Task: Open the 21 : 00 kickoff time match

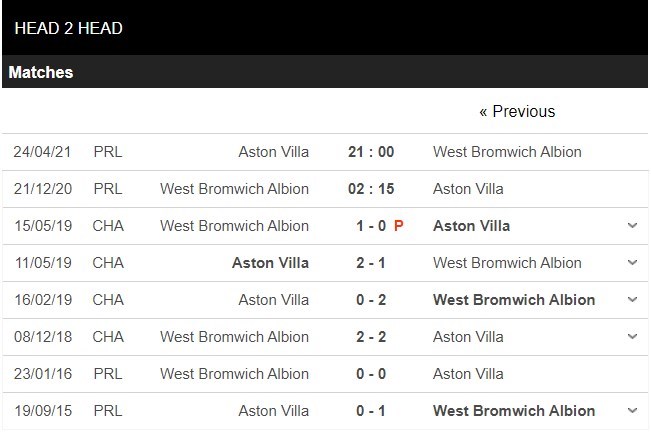Action: pos(369,152)
